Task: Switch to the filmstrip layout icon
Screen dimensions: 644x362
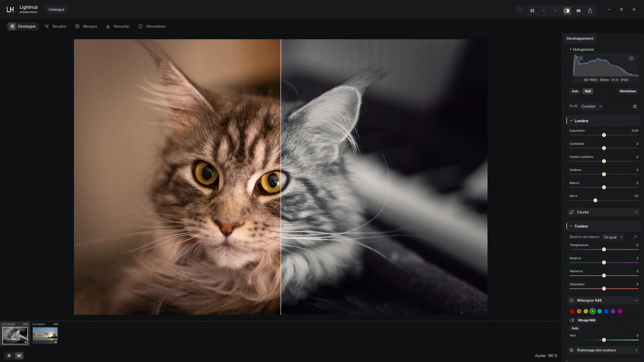Action: (19, 356)
